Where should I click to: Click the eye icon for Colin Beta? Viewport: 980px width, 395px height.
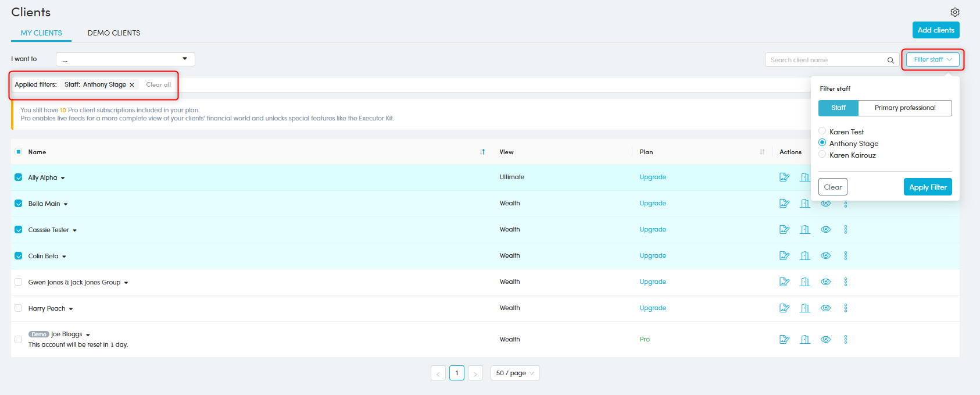tap(825, 256)
